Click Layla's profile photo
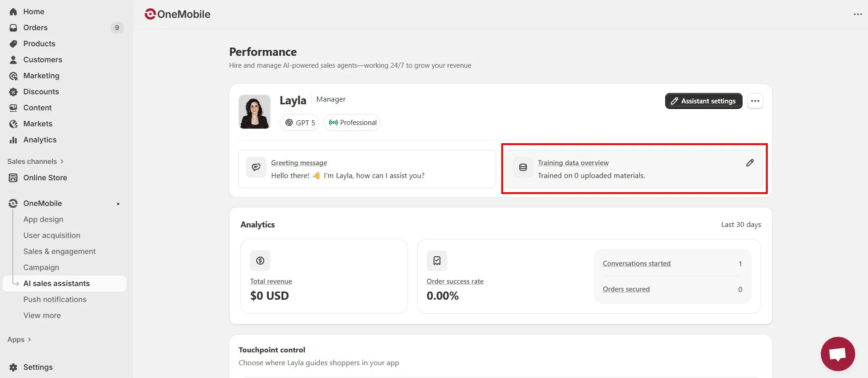 pos(255,112)
